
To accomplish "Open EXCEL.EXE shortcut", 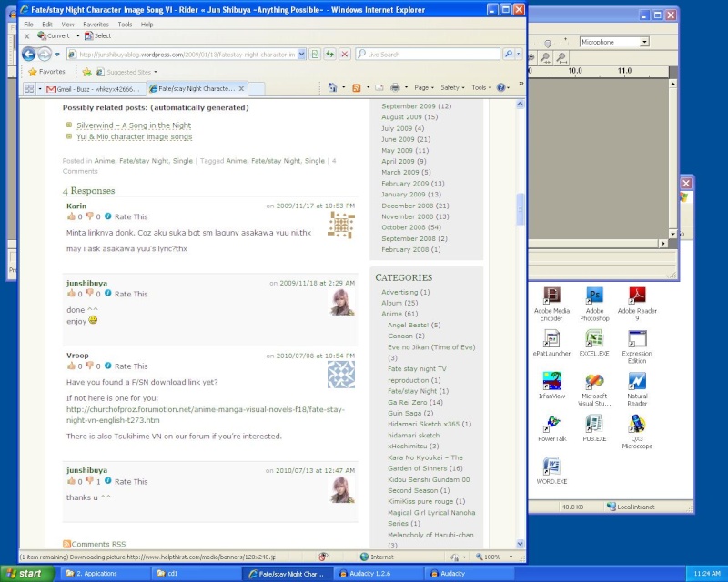I will pyautogui.click(x=594, y=343).
